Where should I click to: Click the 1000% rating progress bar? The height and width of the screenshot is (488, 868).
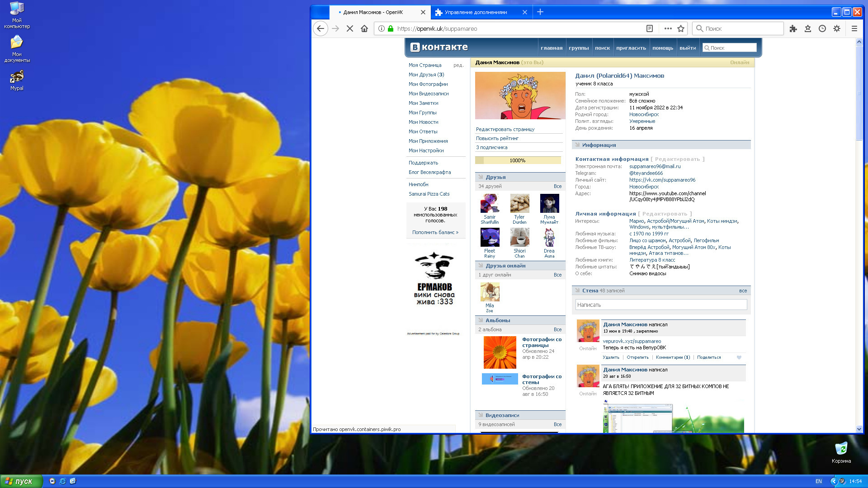(518, 160)
